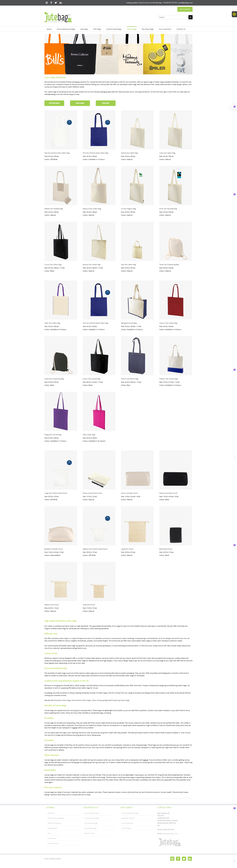
Task: Open LinkedIn icon in top header bar
Action: [61, 3]
